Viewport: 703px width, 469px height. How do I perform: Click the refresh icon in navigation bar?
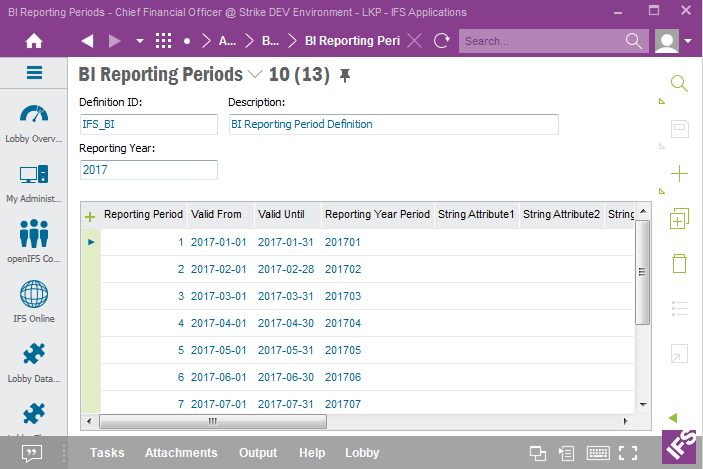pyautogui.click(x=442, y=41)
